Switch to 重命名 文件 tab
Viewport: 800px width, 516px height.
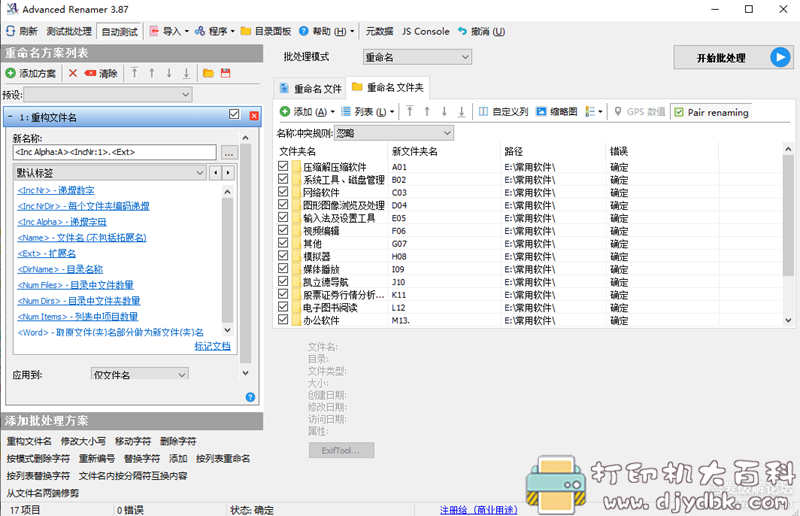click(x=310, y=89)
